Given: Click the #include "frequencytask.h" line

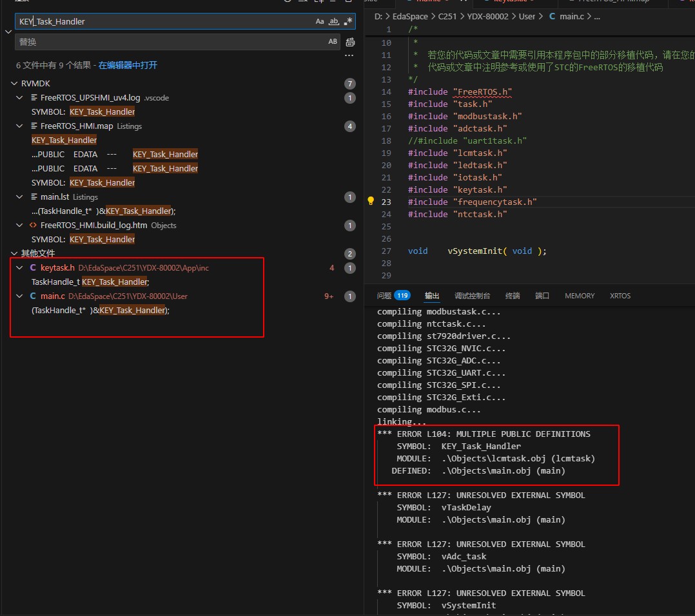Looking at the screenshot, I should [473, 202].
